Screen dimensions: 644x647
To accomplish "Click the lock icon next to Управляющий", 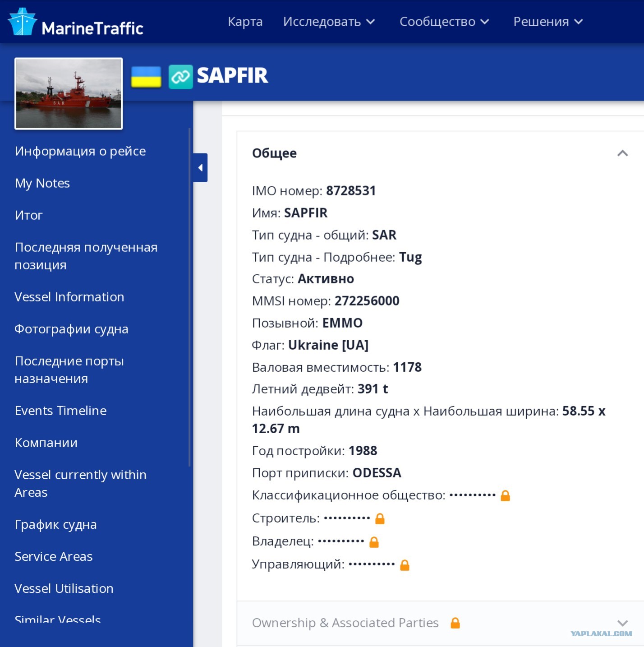I will pyautogui.click(x=405, y=564).
